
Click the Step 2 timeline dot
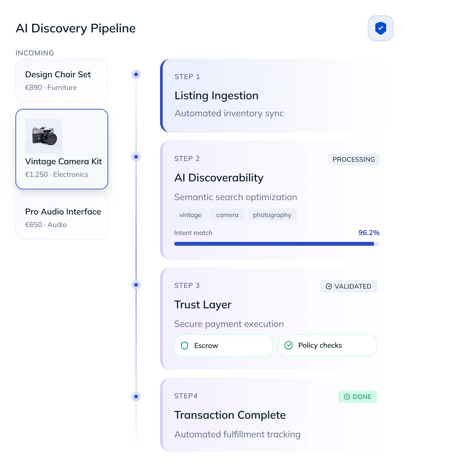click(x=136, y=157)
